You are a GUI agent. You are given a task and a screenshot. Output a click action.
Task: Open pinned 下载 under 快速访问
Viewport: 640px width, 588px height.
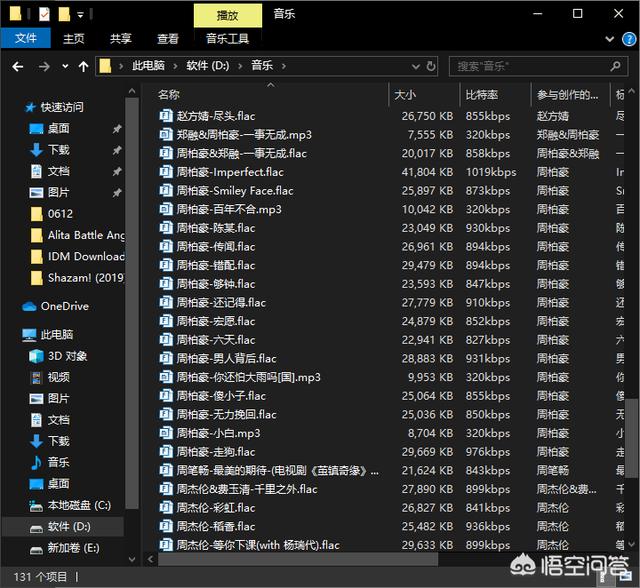pos(58,150)
